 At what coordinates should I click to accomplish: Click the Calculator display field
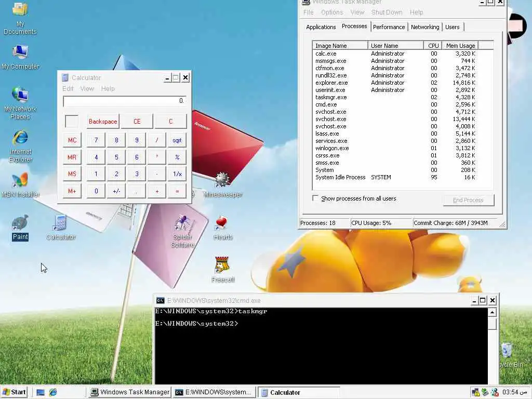pyautogui.click(x=125, y=101)
